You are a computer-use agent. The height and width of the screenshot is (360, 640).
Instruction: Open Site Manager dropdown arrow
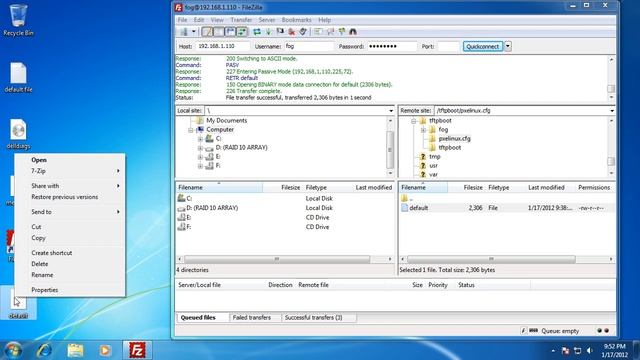click(193, 32)
